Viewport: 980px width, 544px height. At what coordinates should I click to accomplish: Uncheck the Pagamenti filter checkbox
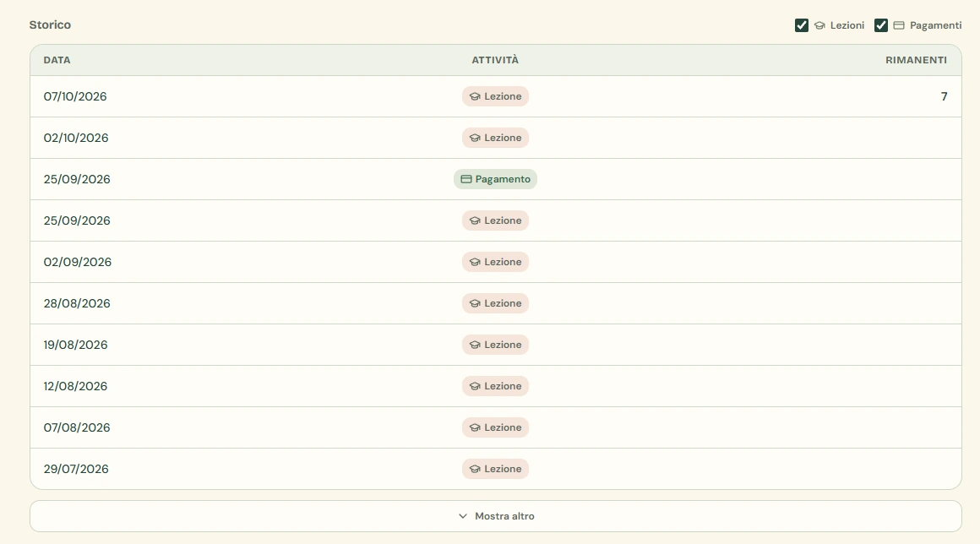tap(880, 25)
